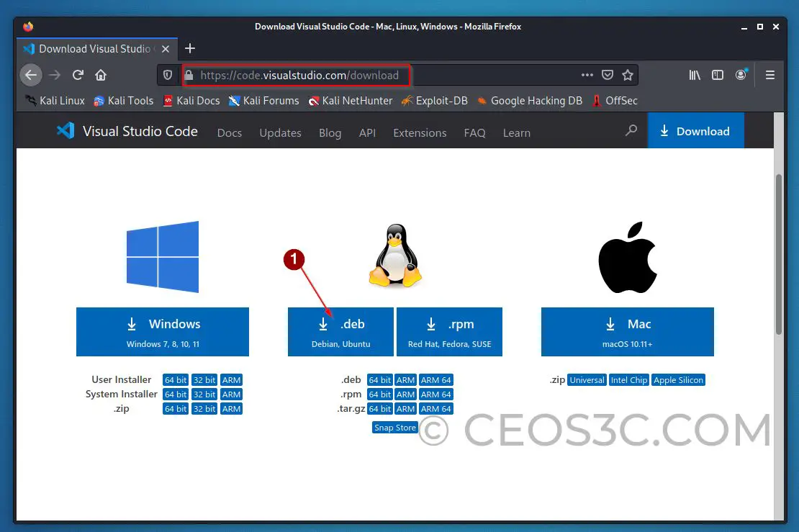The height and width of the screenshot is (532, 799).
Task: Click the Linux Tux penguin image
Action: point(395,256)
